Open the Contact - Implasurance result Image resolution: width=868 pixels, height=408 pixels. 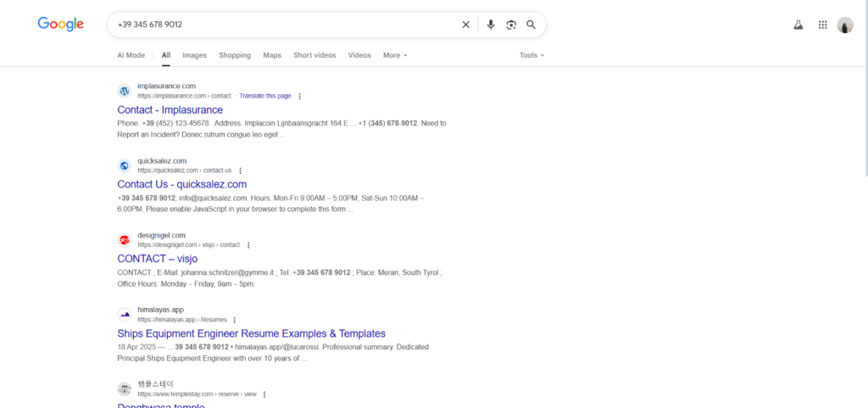170,109
